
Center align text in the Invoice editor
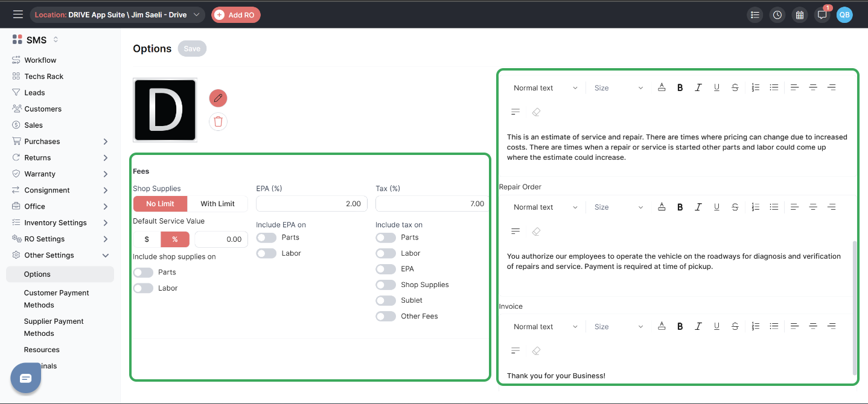click(813, 326)
